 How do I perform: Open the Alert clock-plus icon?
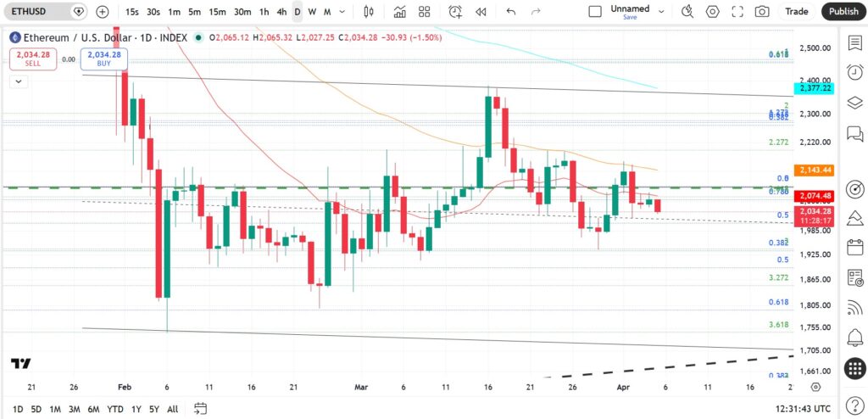455,11
